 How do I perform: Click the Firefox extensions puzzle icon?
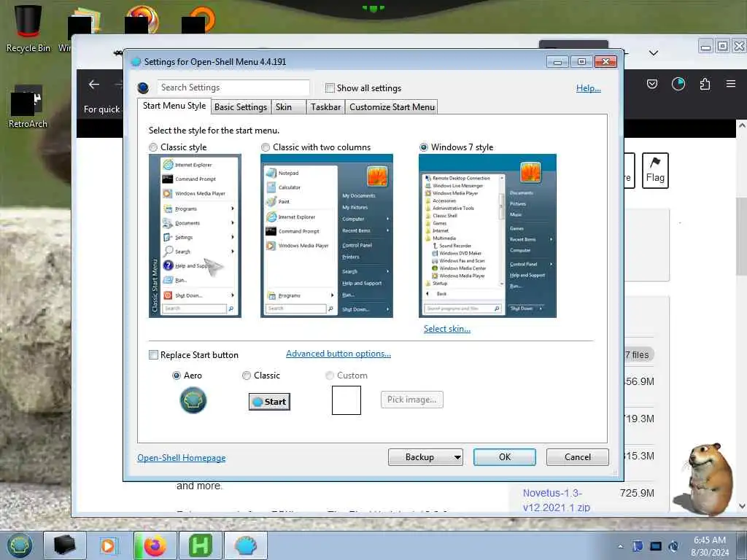(705, 85)
